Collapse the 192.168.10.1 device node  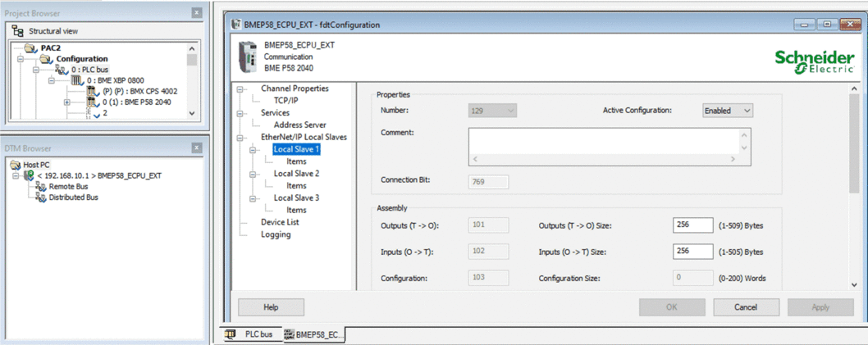(16, 176)
